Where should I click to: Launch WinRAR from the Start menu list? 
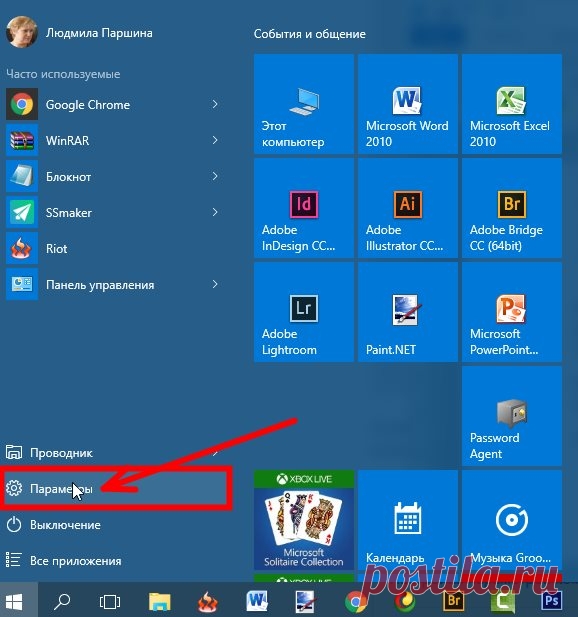(114, 140)
